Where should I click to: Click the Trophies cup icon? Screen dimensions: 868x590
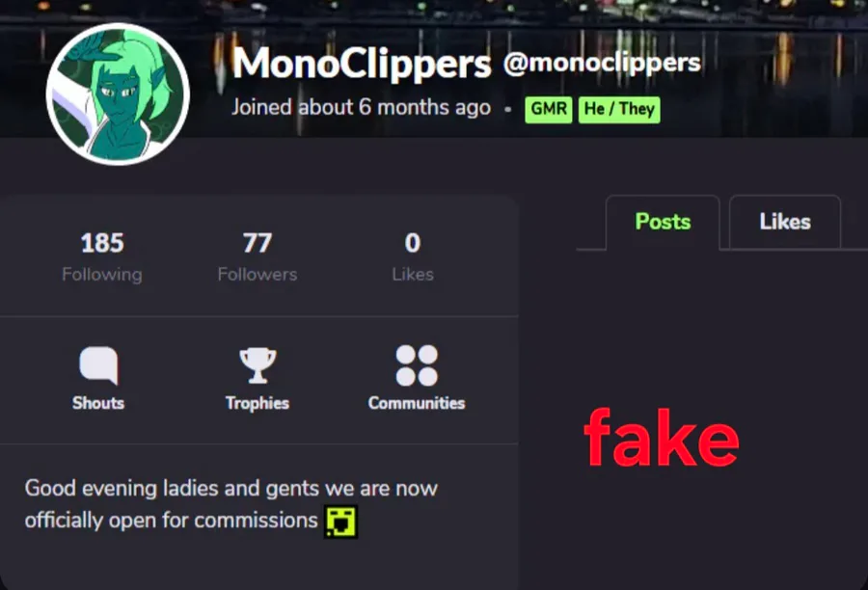pyautogui.click(x=258, y=365)
